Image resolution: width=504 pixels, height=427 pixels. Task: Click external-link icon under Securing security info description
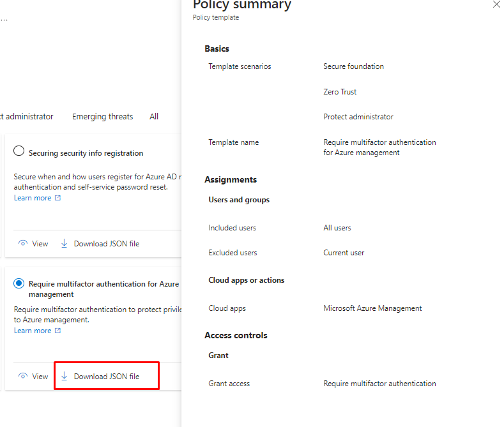(x=58, y=198)
